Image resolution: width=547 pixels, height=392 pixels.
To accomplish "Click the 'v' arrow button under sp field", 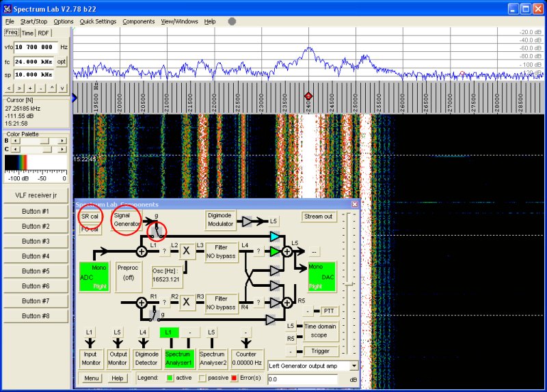I will click(62, 88).
